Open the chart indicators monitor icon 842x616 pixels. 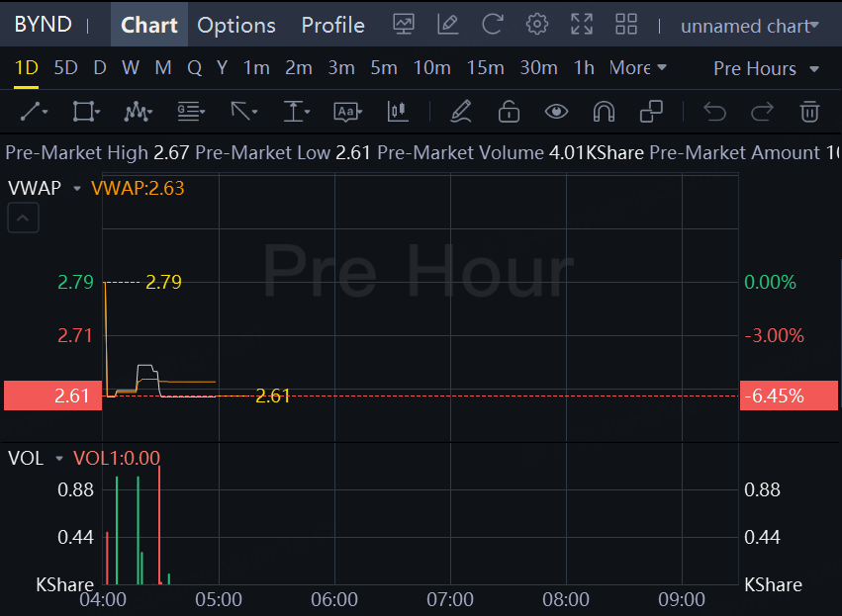pyautogui.click(x=404, y=24)
